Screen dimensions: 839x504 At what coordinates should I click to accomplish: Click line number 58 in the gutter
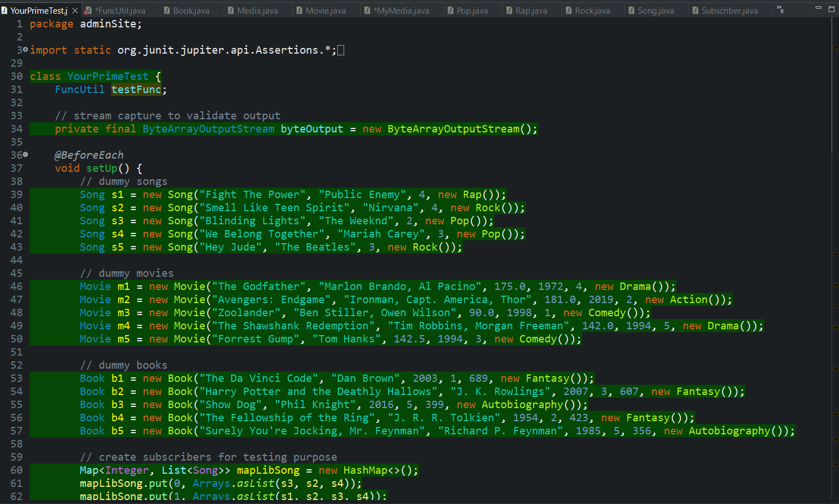pyautogui.click(x=17, y=444)
